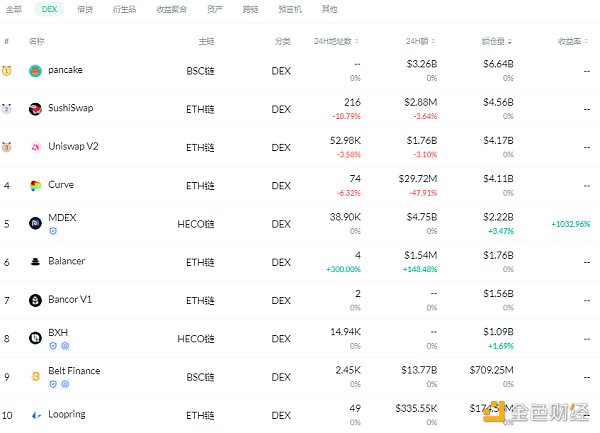Click the +300.00% change for Balancer
The height and width of the screenshot is (433, 600).
(x=343, y=269)
